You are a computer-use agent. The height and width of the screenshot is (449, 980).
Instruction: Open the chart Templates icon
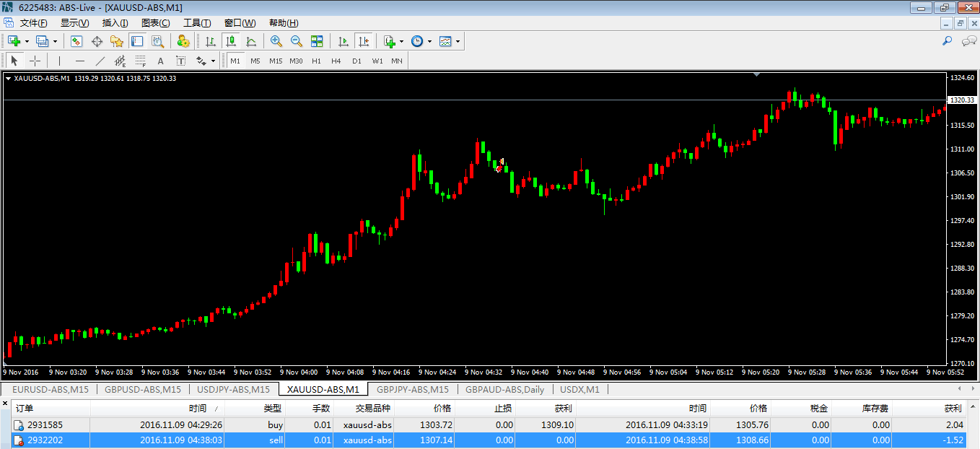tap(445, 41)
